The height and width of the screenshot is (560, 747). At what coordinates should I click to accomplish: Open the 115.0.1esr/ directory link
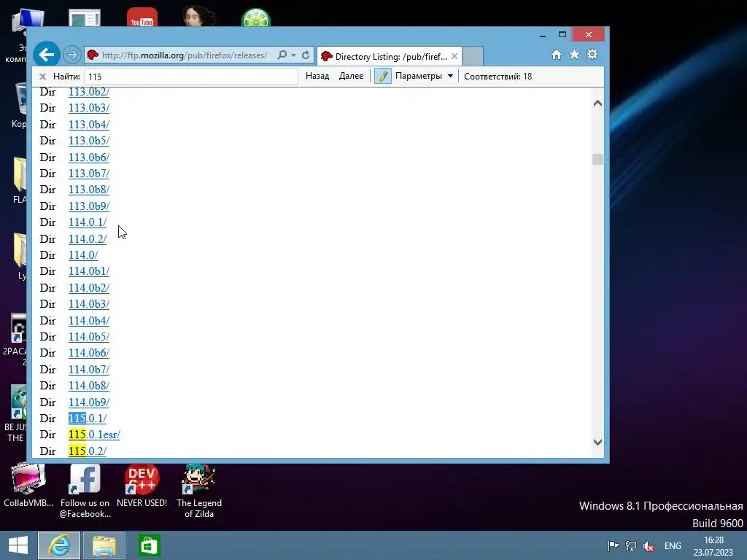(94, 435)
